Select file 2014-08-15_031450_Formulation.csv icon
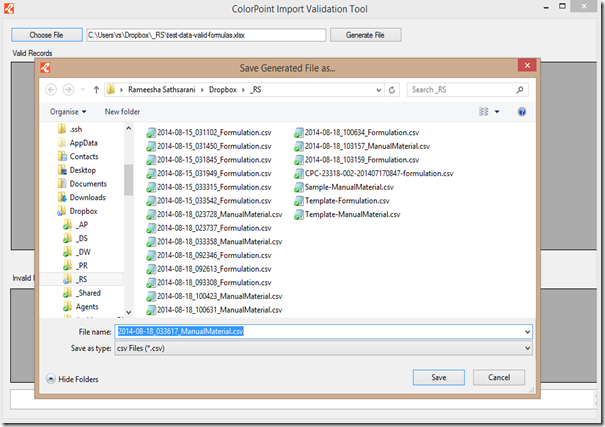The width and height of the screenshot is (605, 427). (151, 147)
